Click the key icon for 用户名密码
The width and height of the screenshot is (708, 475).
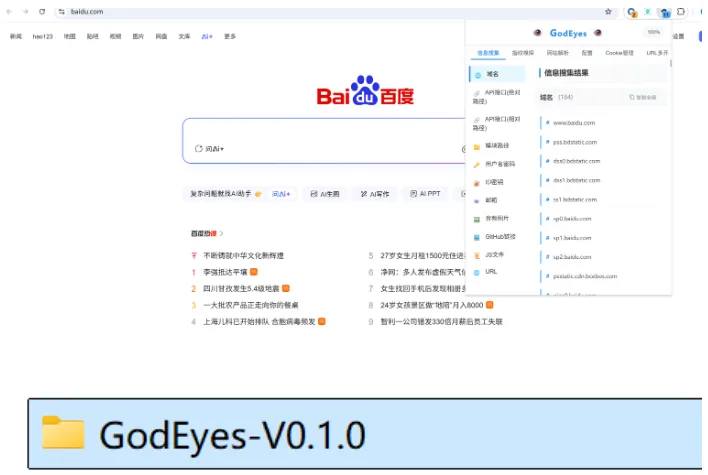[476, 165]
